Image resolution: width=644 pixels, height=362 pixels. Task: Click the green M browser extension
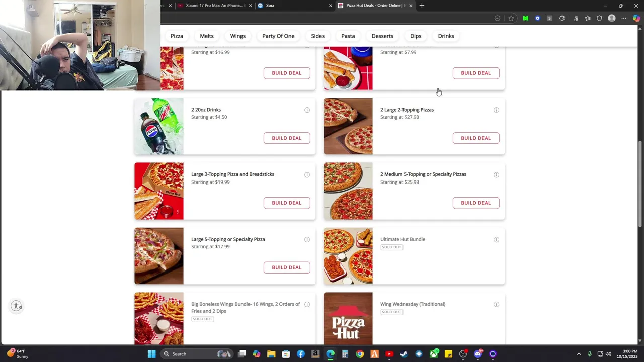525,18
